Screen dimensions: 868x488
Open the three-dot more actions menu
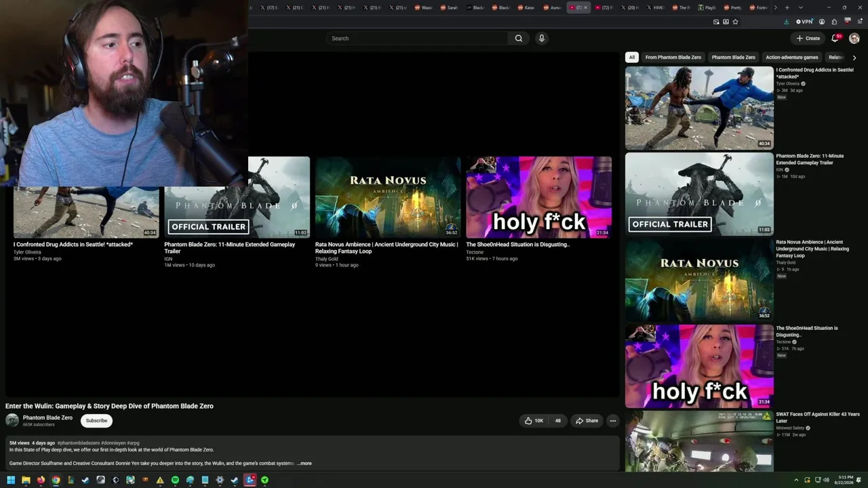pos(612,421)
